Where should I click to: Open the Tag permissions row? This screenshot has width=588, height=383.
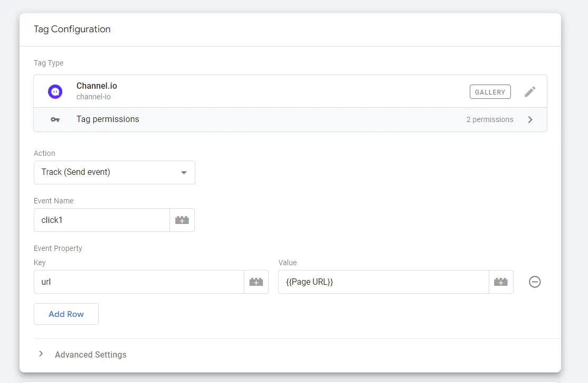click(x=264, y=119)
